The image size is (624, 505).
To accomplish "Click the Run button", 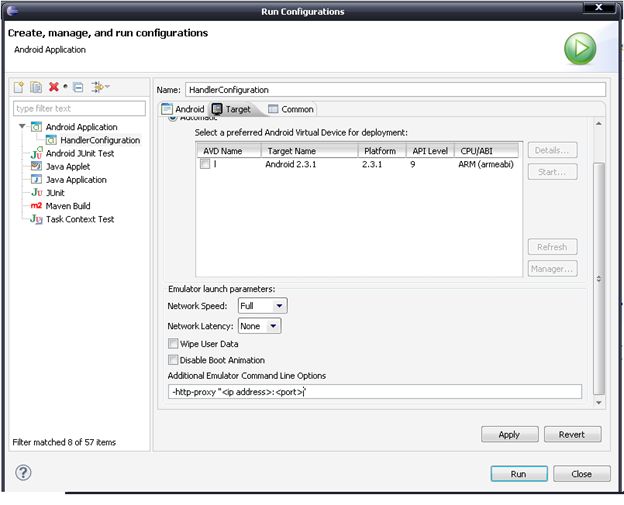I will tap(519, 474).
